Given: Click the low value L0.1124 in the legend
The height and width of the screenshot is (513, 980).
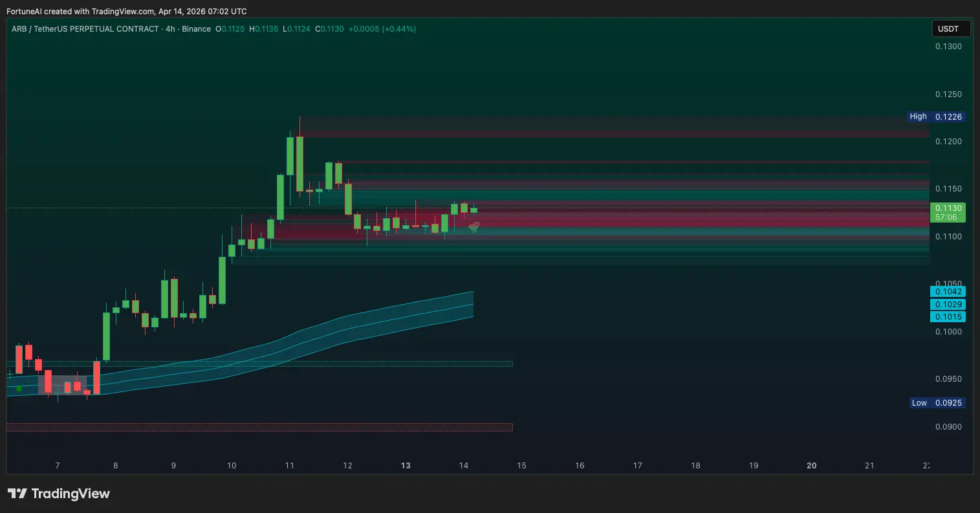Looking at the screenshot, I should point(297,29).
